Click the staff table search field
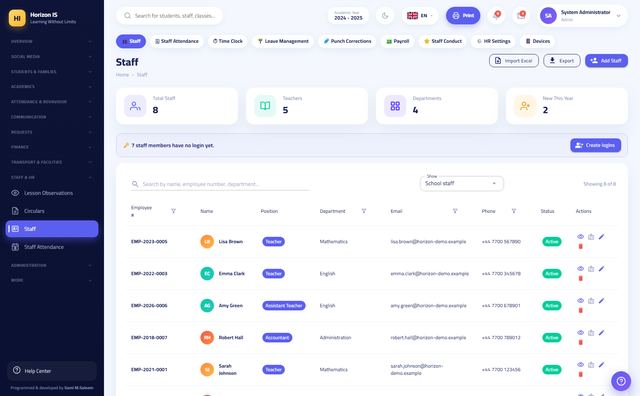This screenshot has height=396, width=640. [x=220, y=184]
